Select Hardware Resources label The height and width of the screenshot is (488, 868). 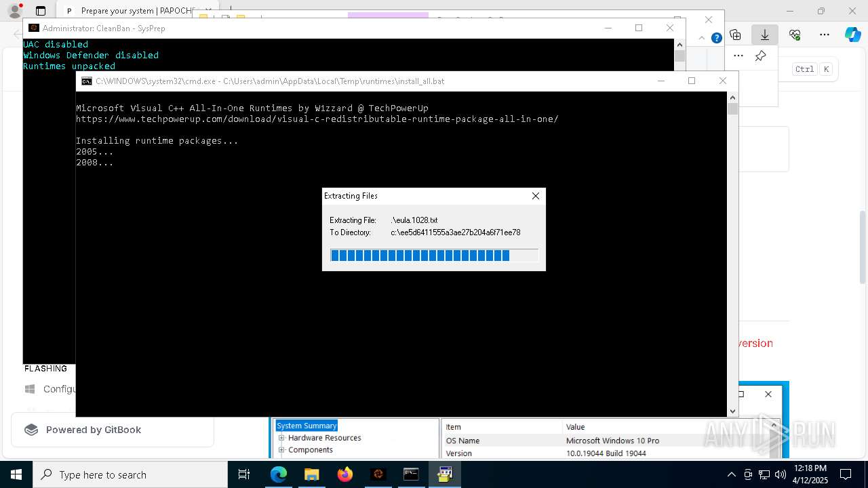point(324,438)
